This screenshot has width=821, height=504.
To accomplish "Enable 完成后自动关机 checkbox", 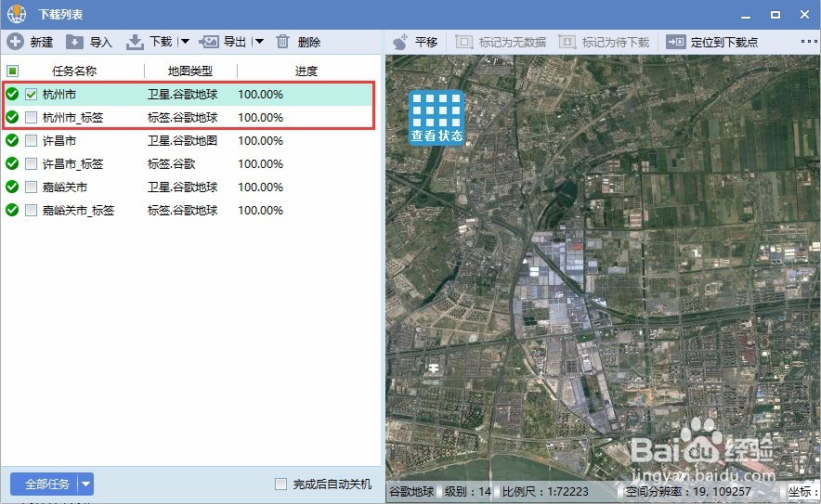I will click(281, 485).
